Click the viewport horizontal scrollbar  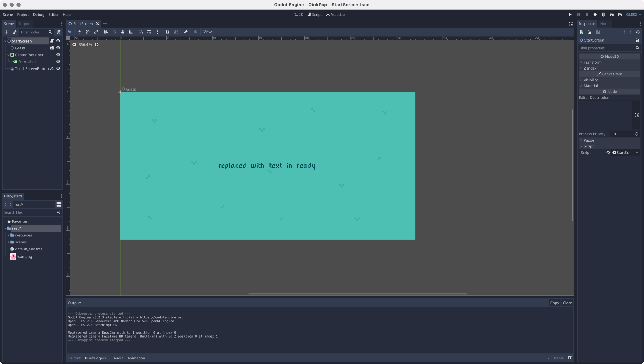(357, 294)
